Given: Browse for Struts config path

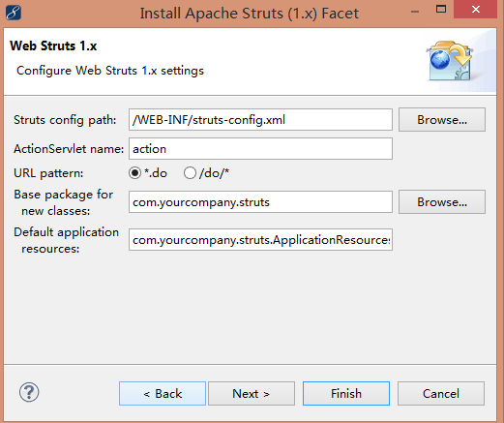Looking at the screenshot, I should [x=442, y=120].
